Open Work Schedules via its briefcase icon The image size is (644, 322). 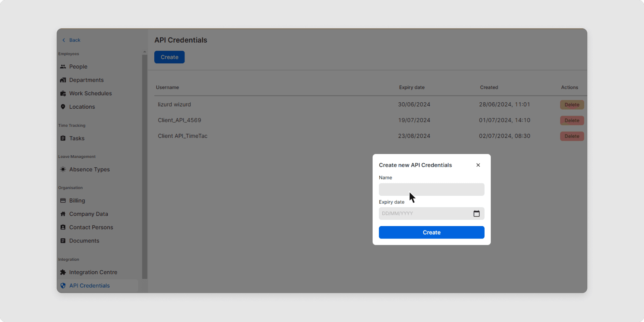[x=63, y=93]
